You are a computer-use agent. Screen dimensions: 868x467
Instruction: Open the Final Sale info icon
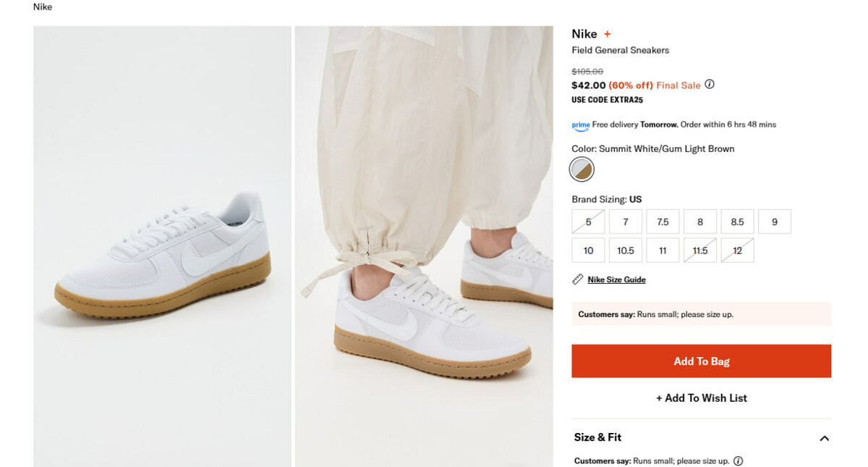(710, 85)
